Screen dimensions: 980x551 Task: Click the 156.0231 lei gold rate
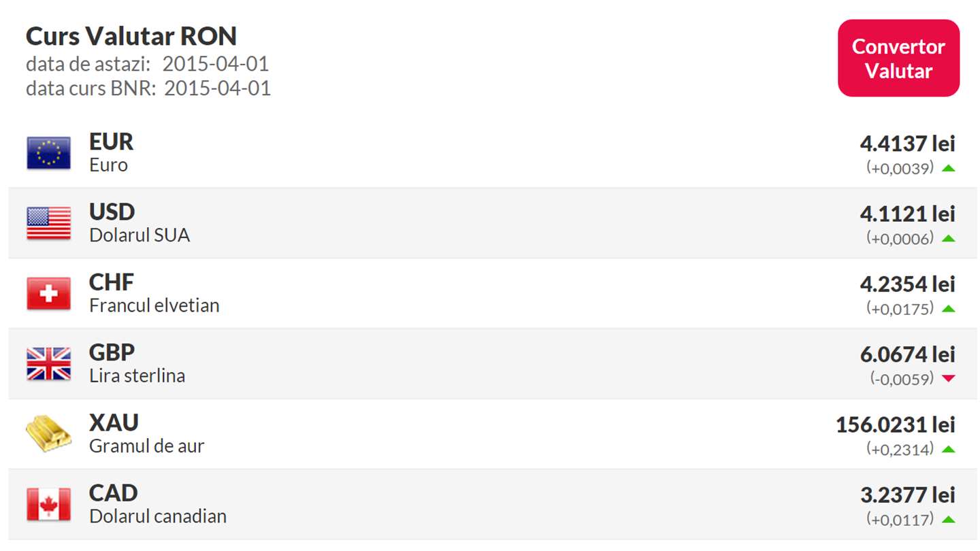tap(895, 425)
